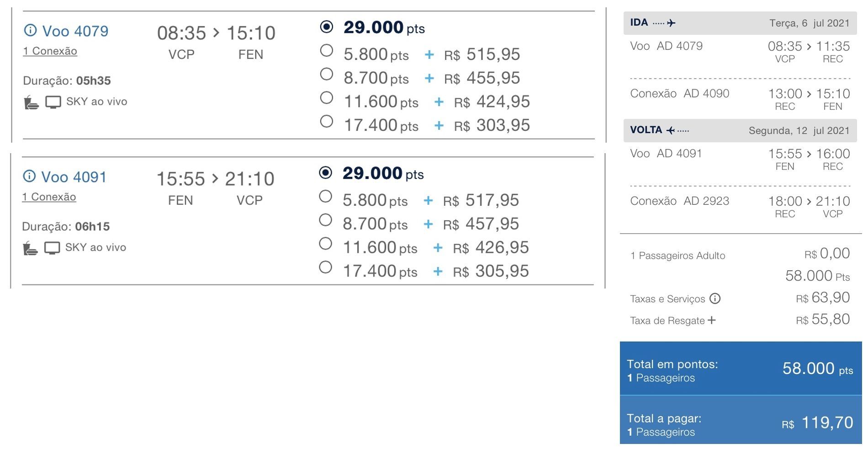Open 1 Conexão details for Voo 4079
This screenshot has width=868, height=449.
(50, 51)
